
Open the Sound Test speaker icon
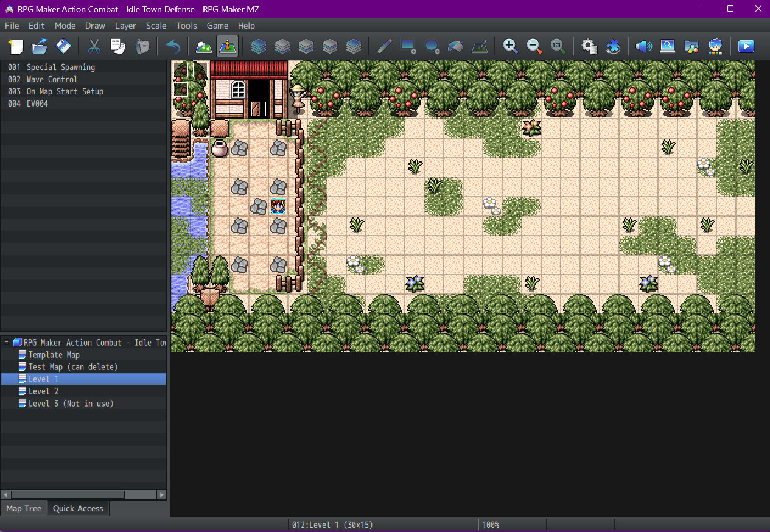coord(644,46)
